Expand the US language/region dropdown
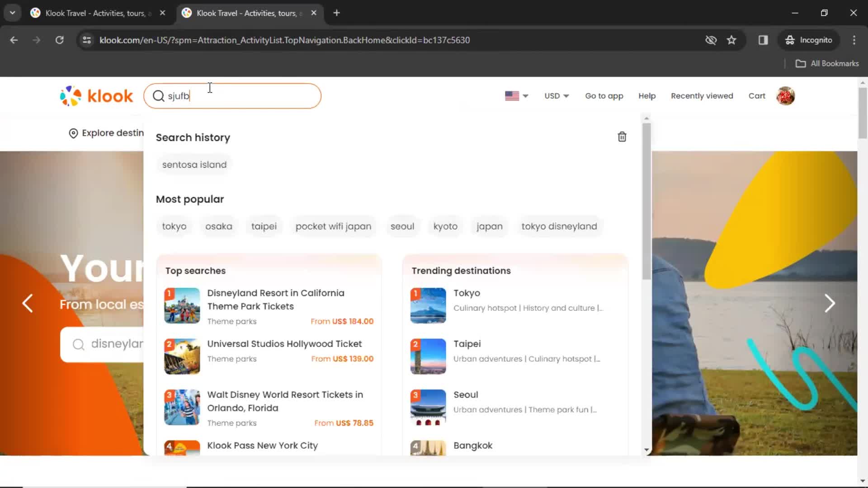868x488 pixels. click(x=516, y=95)
